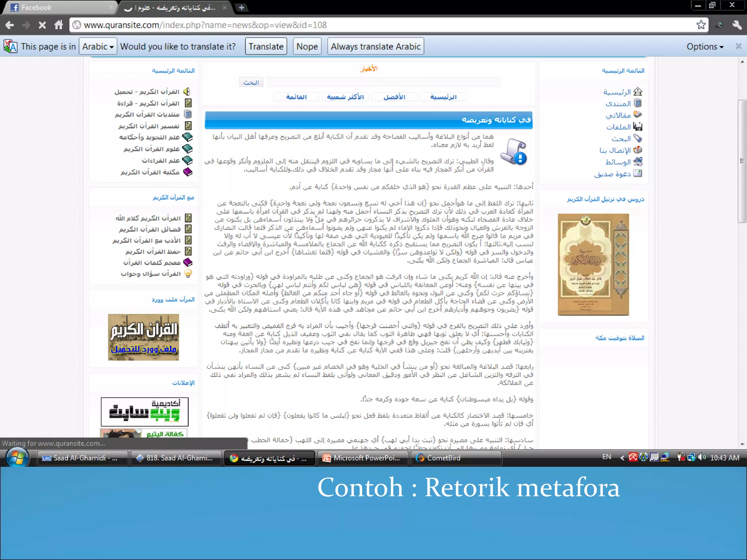Expand the Arabic language dropdown
The width and height of the screenshot is (747, 560).
tap(98, 47)
